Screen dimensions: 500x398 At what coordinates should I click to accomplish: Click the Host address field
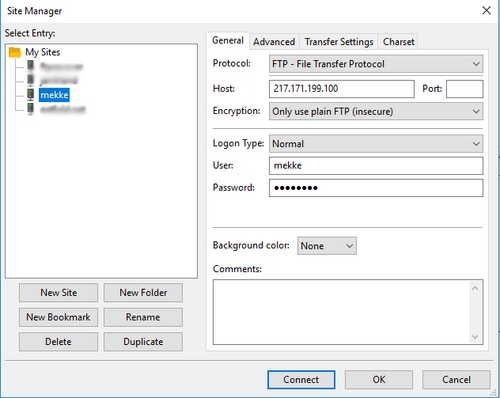pos(342,89)
